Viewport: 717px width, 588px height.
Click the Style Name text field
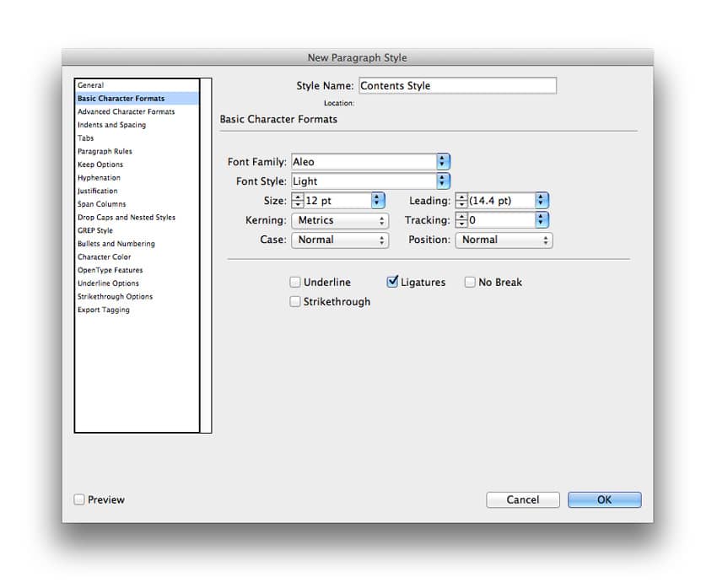point(458,86)
